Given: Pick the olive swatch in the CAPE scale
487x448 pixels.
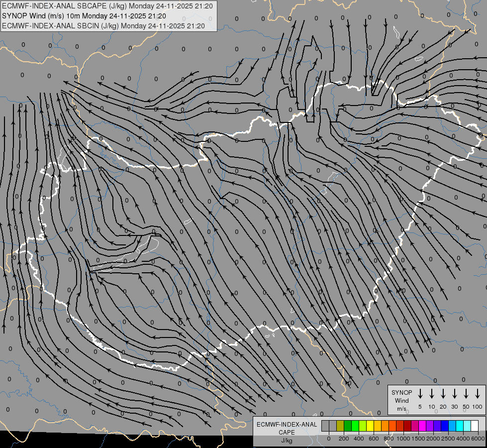Looking at the screenshot, I should tap(340, 426).
